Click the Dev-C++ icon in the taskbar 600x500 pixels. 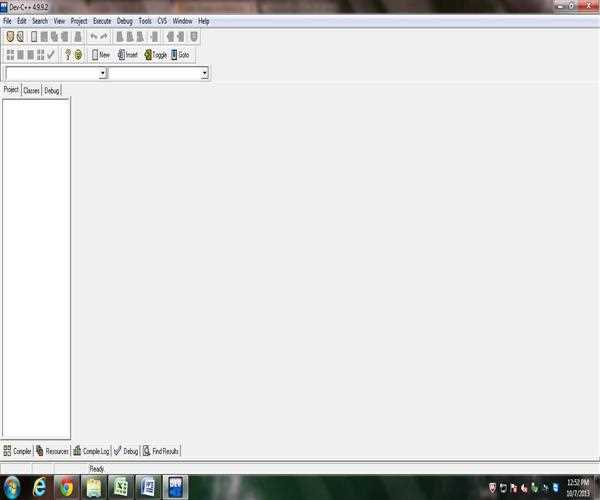point(173,487)
